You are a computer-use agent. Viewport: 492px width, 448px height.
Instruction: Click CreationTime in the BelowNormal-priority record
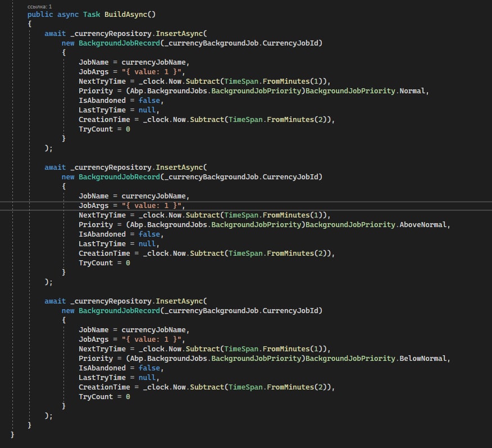(x=104, y=387)
